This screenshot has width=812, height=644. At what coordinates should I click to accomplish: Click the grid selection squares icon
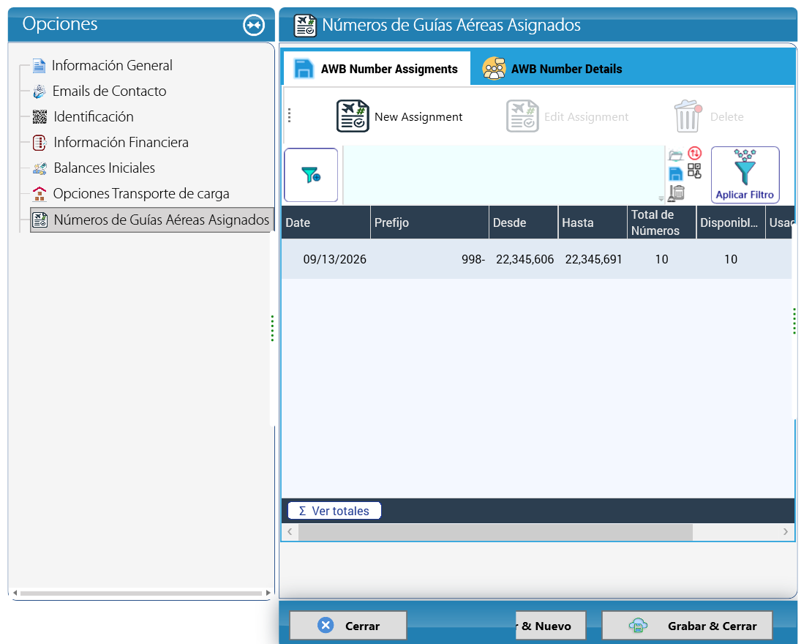click(x=694, y=171)
